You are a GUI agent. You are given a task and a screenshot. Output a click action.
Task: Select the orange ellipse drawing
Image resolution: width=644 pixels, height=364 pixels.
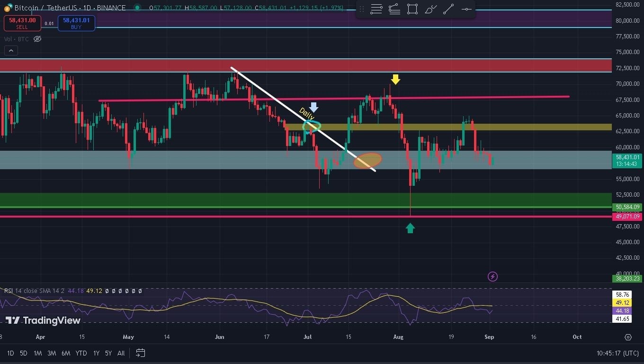pyautogui.click(x=367, y=160)
